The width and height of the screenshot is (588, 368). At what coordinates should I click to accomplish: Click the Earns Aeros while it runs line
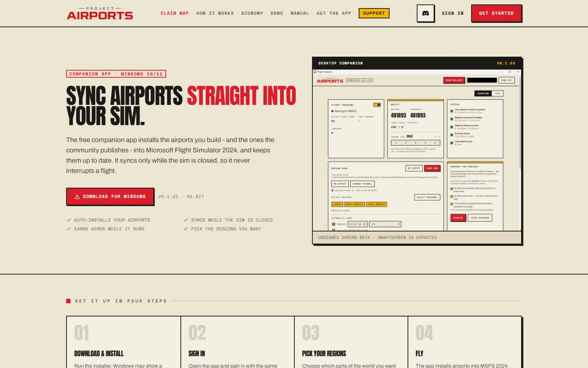click(105, 229)
